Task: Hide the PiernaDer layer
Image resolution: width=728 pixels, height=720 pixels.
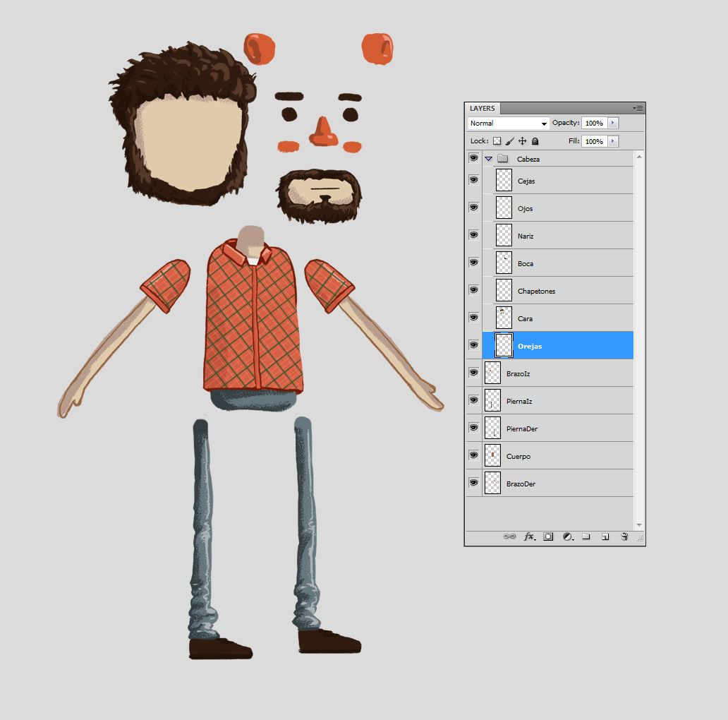Action: pos(473,427)
